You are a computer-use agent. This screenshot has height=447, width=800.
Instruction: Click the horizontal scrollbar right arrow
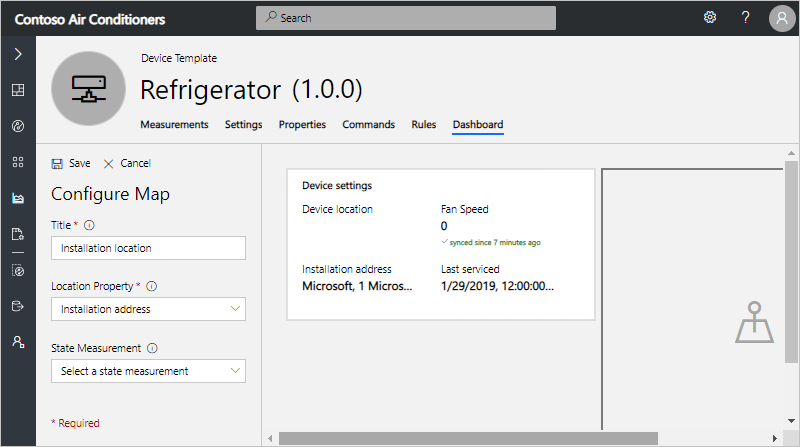pyautogui.click(x=774, y=438)
